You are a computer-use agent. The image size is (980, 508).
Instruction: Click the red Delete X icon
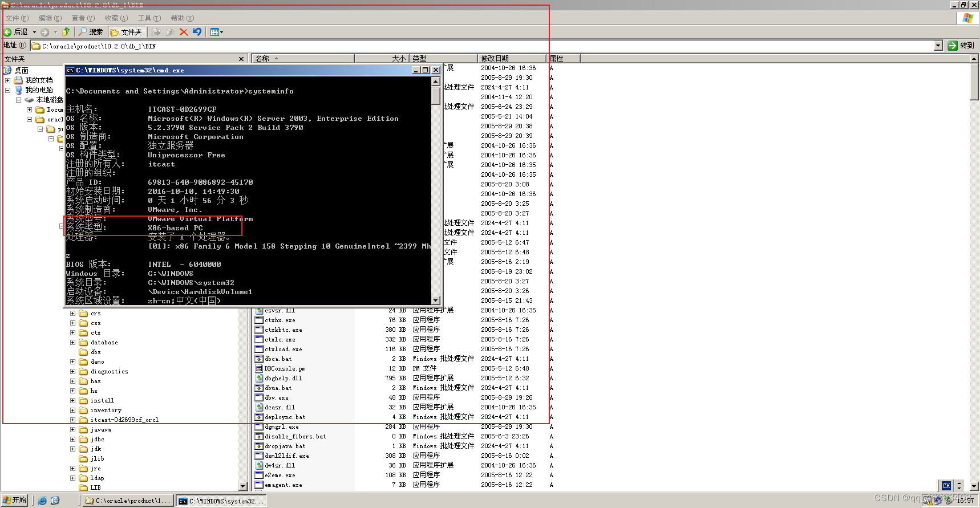point(184,32)
